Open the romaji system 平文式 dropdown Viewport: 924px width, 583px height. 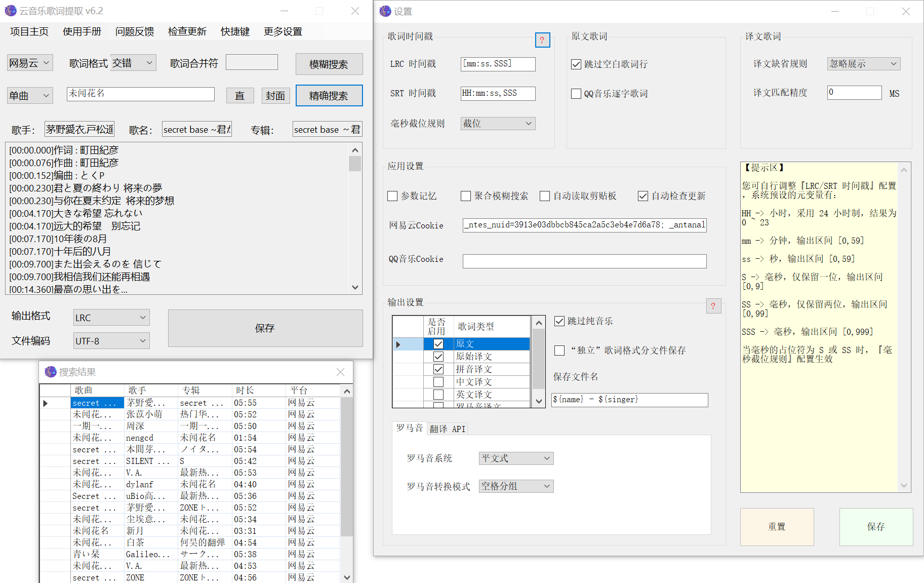click(x=516, y=458)
